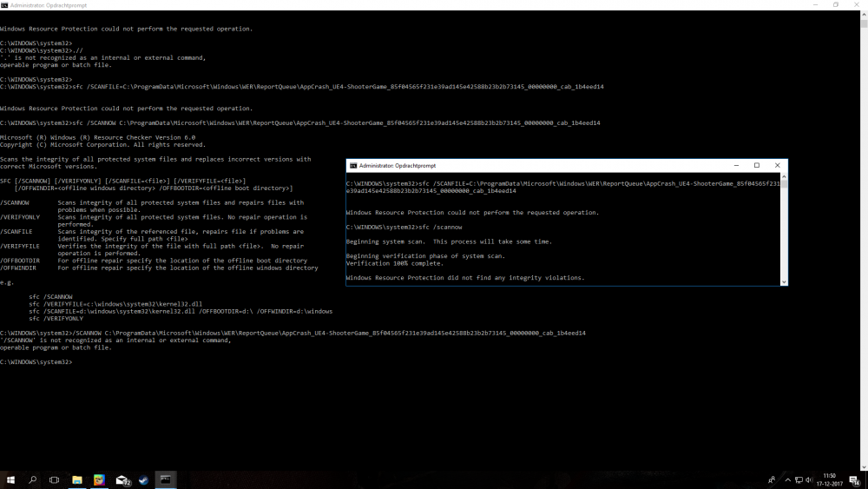Show hidden system tray icons

[788, 479]
